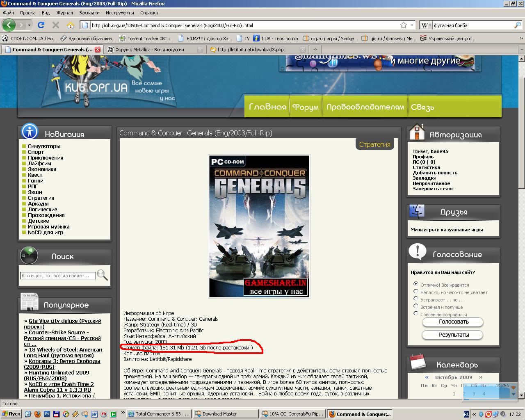Click the Home icon in Firefox toolbar

tap(71, 25)
